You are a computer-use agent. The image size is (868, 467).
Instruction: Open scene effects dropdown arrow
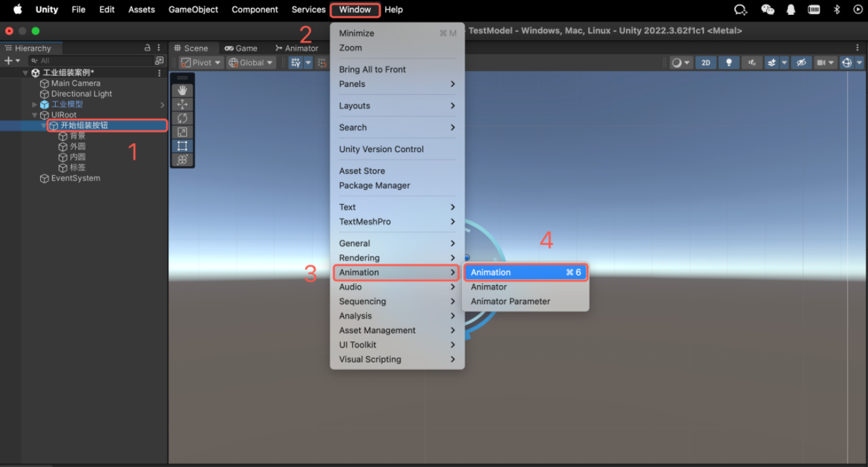[x=785, y=62]
